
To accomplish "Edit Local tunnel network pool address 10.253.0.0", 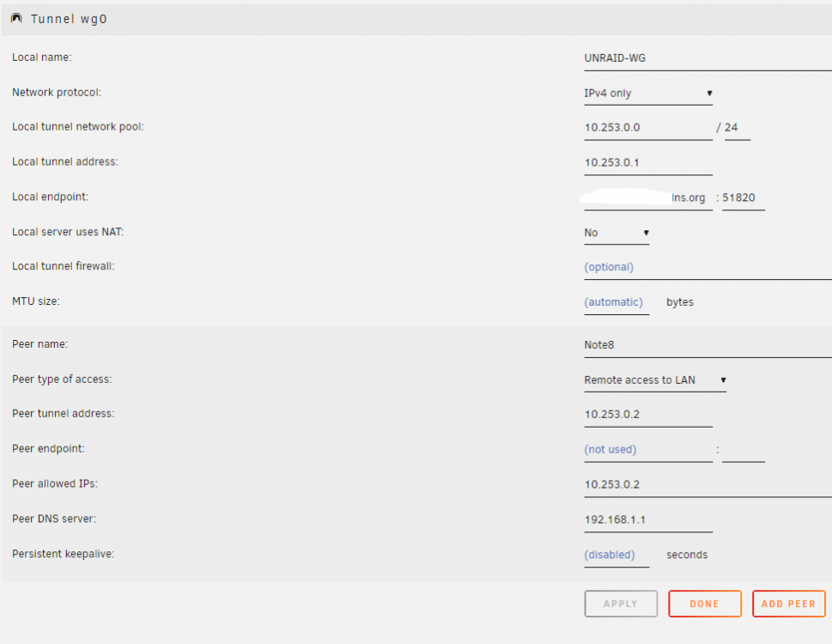I will pos(648,128).
